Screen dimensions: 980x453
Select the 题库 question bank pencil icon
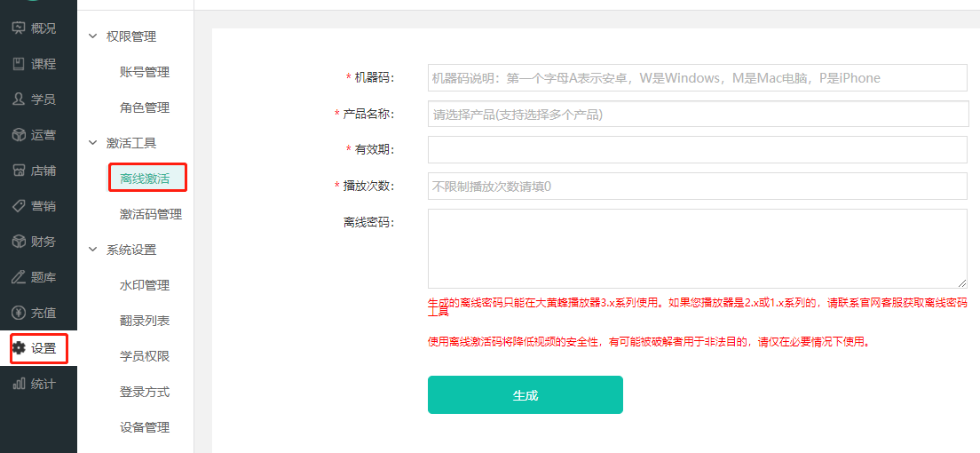point(19,277)
